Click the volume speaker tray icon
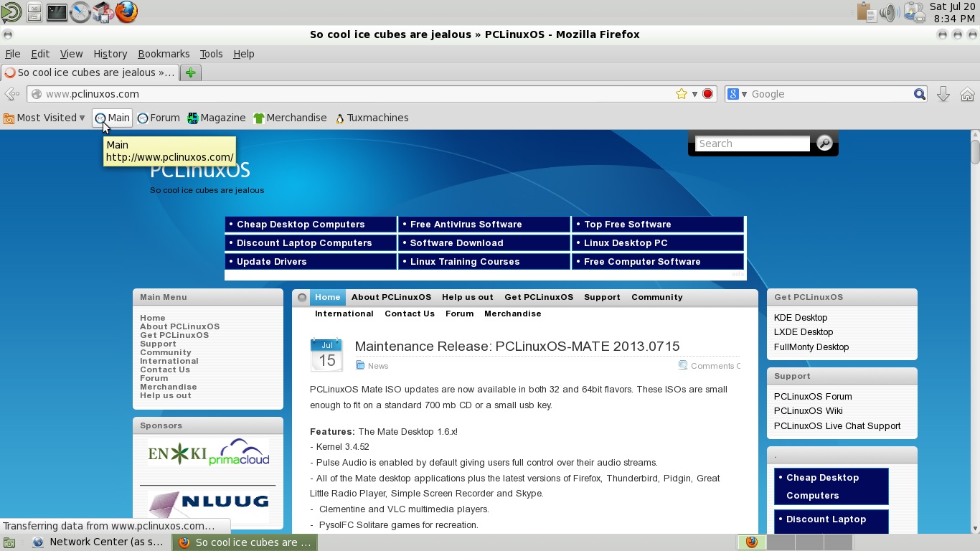980x551 pixels. (890, 11)
